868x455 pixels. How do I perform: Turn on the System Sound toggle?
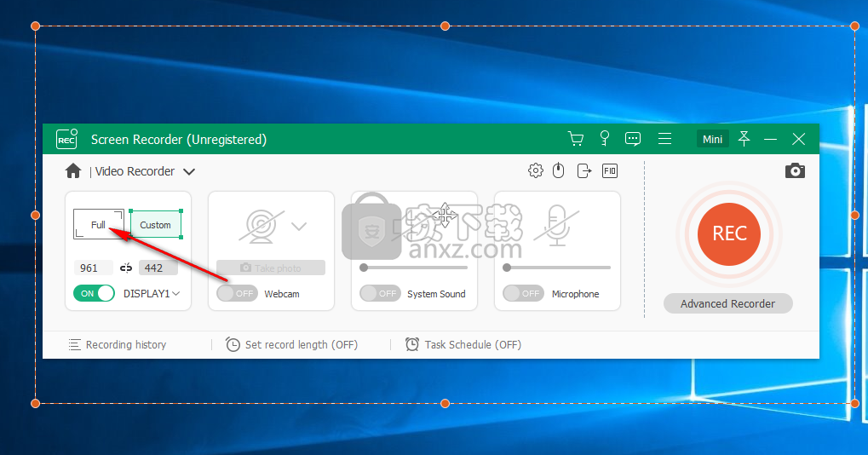pos(380,293)
